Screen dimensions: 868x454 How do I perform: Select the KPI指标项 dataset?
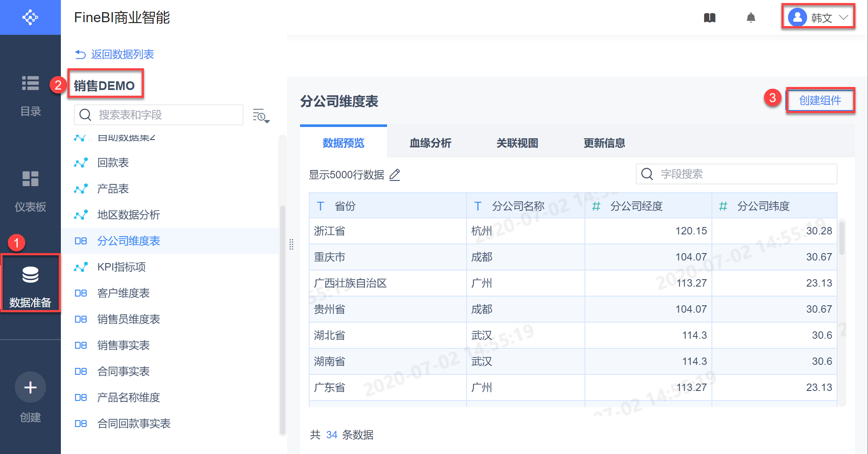pyautogui.click(x=121, y=267)
